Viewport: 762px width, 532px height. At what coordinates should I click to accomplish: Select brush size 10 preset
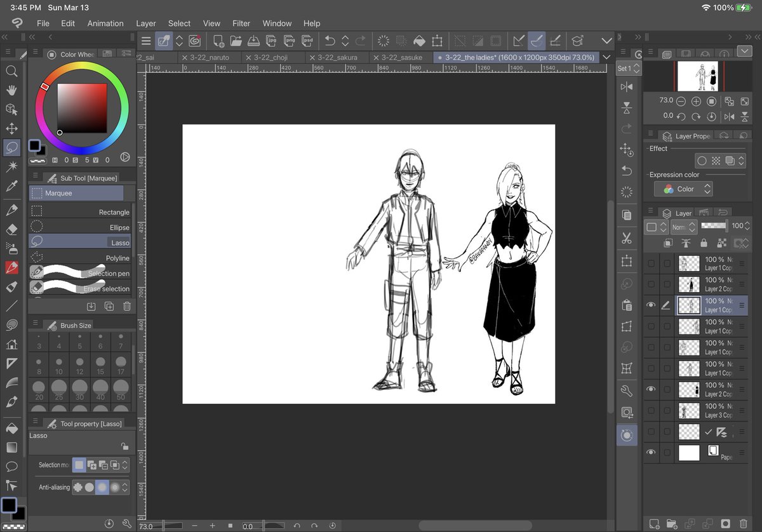pos(59,366)
